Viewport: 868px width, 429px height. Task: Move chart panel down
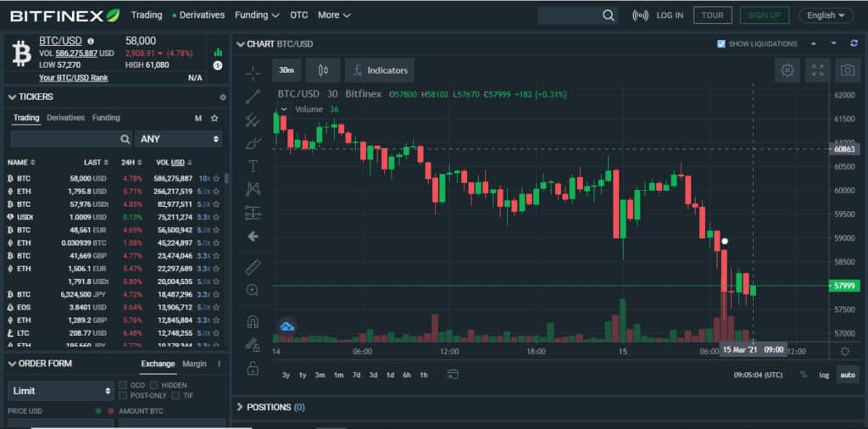[x=834, y=44]
